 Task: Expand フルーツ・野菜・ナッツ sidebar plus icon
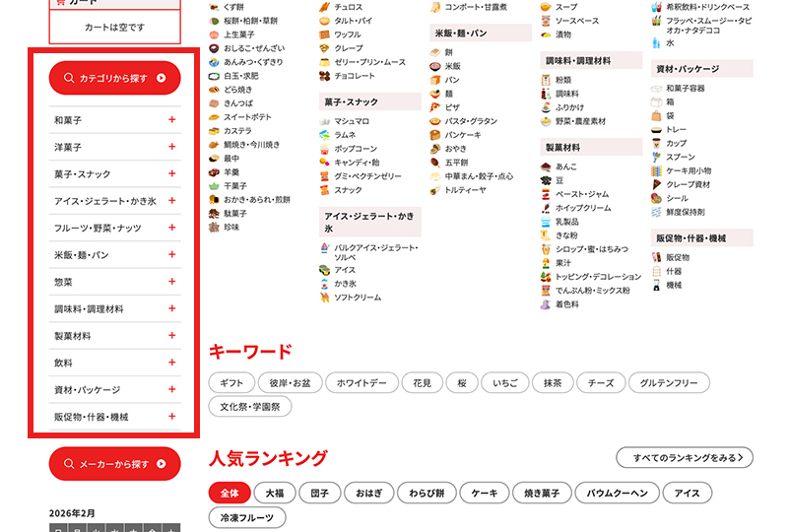[x=171, y=228]
